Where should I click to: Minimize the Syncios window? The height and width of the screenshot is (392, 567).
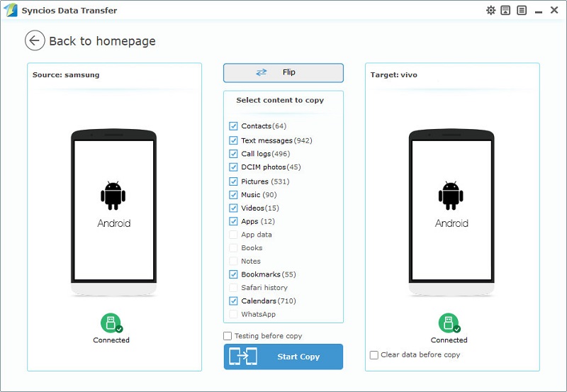pos(539,11)
